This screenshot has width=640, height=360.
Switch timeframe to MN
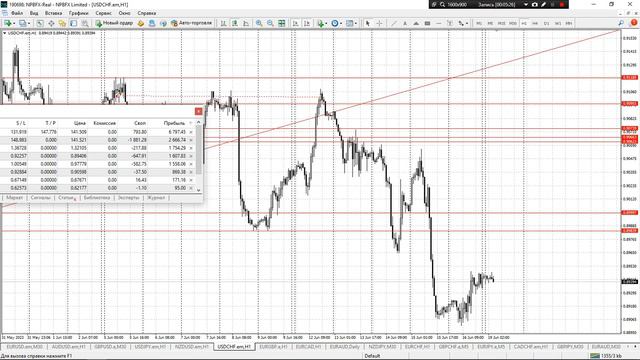569,23
